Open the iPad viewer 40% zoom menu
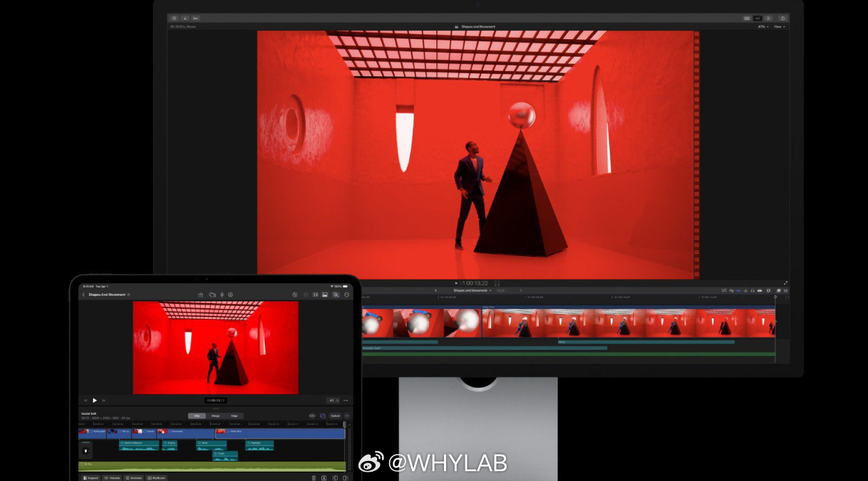The image size is (868, 481). click(x=334, y=401)
